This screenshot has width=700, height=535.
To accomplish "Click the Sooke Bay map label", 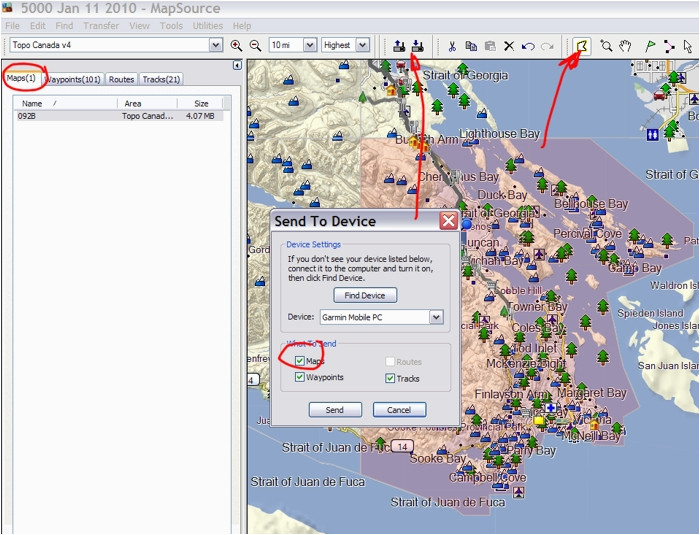I will tap(438, 459).
